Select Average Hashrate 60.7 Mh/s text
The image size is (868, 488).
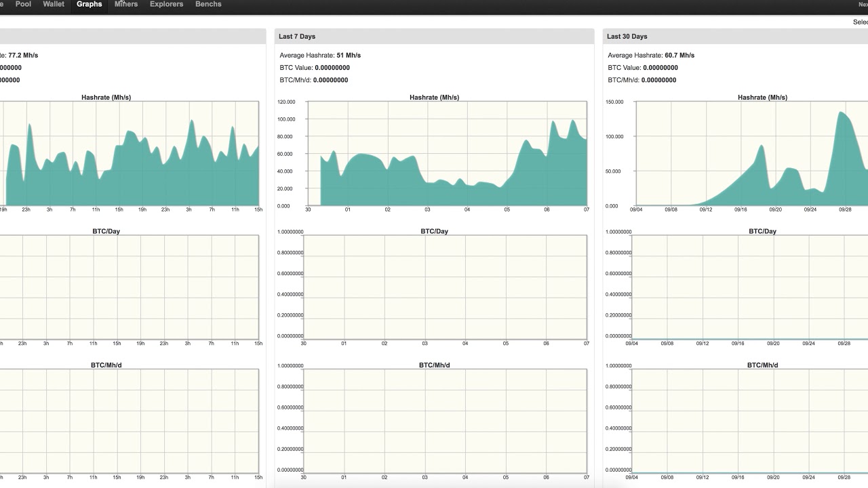click(651, 56)
